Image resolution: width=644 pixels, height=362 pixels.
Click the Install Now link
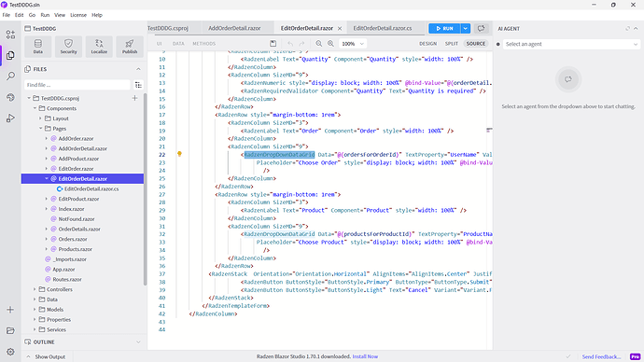[365, 356]
